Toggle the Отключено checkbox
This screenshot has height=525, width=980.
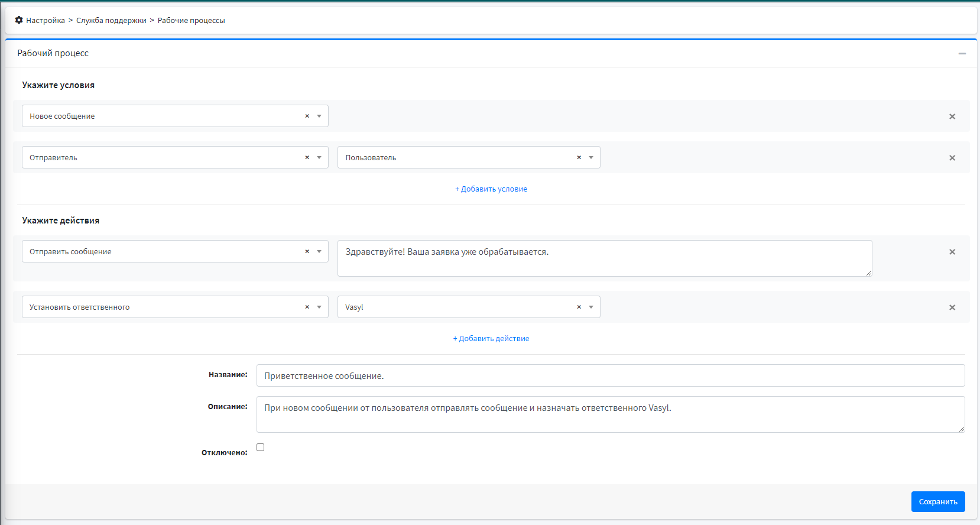pyautogui.click(x=260, y=448)
